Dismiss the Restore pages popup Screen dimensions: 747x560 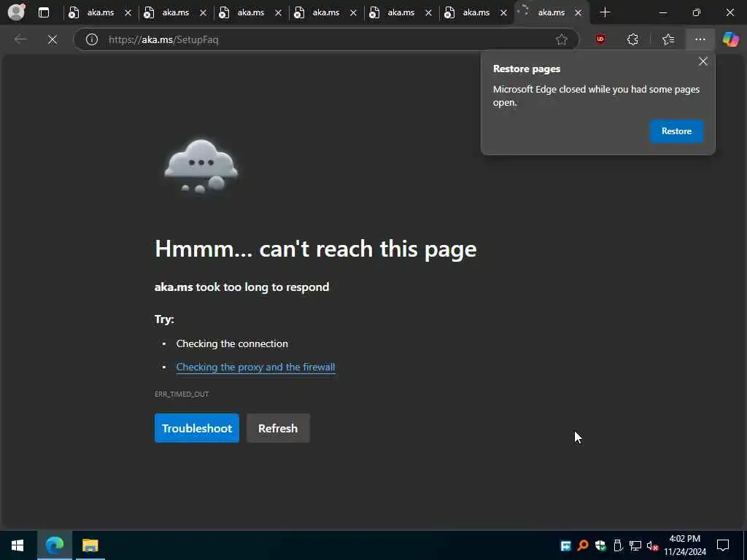[703, 61]
